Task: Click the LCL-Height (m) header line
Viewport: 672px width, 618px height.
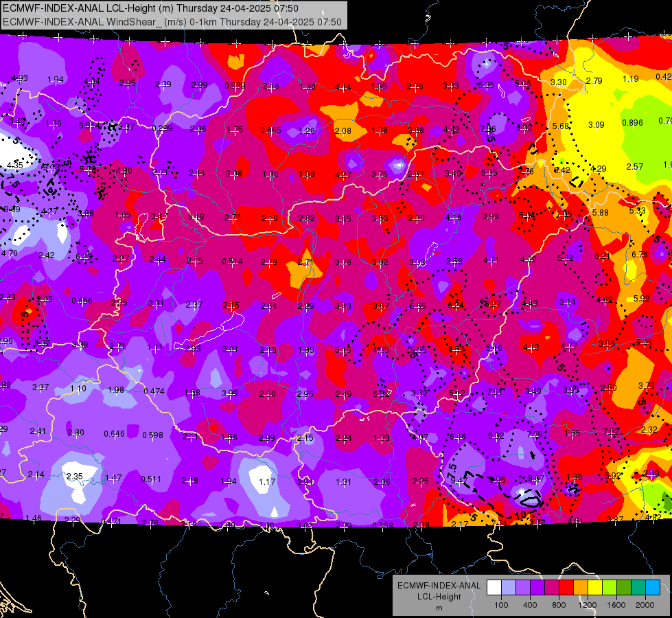Action: coord(150,8)
